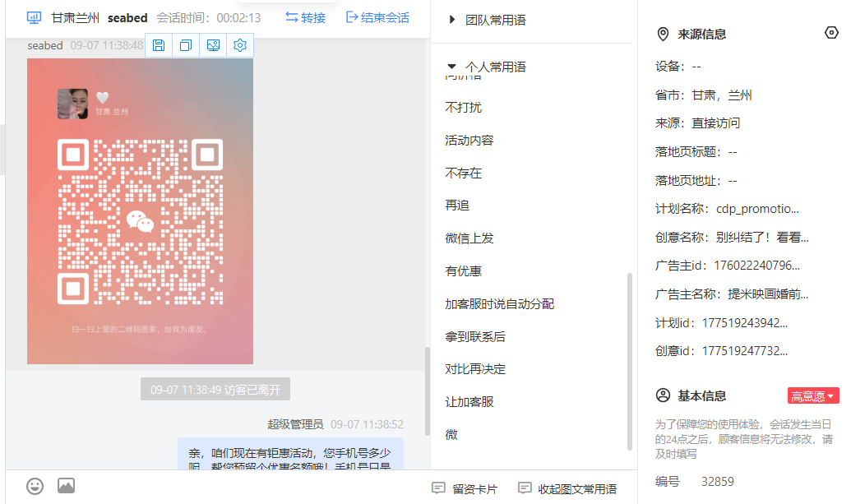Click the 来源 直接访问 entry
The image size is (851, 504).
(697, 123)
